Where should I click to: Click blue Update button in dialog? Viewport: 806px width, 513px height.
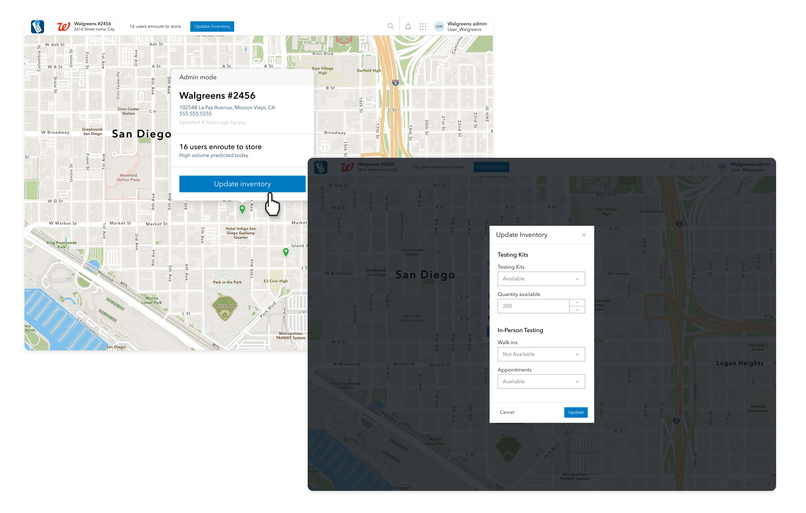click(576, 412)
